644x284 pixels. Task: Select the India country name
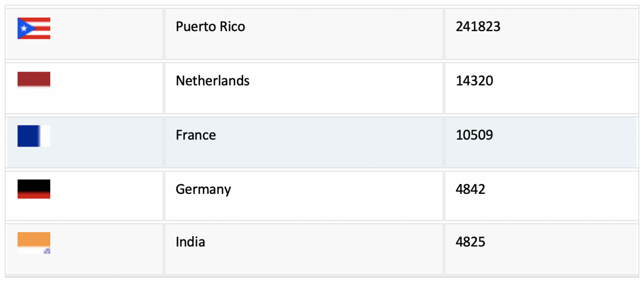(190, 242)
